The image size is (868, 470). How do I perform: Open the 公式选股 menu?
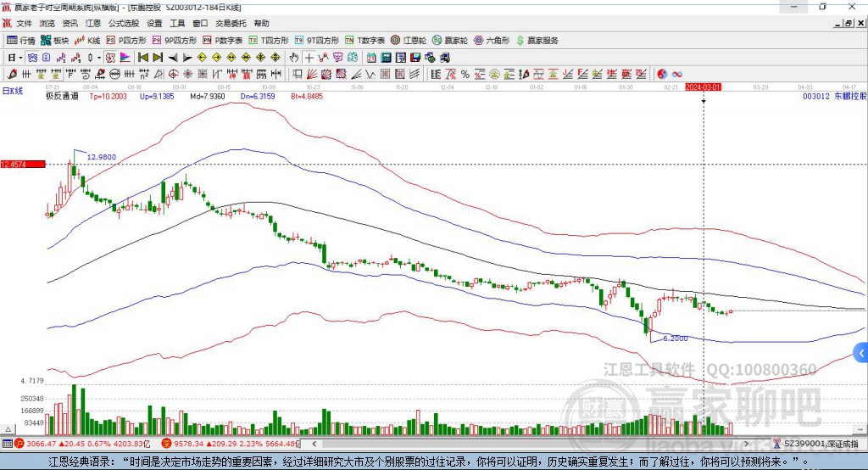tap(124, 23)
